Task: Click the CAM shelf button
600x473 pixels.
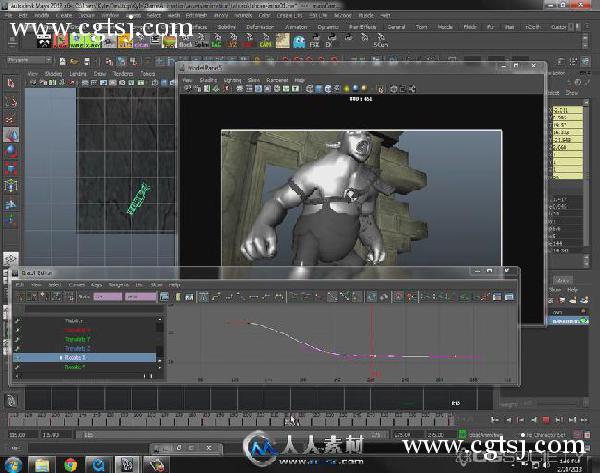Action: [265, 41]
